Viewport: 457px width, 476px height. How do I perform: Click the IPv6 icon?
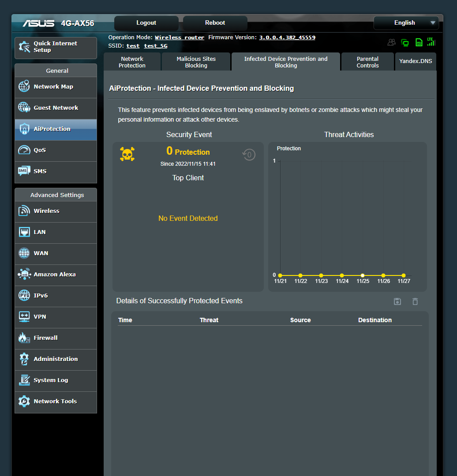24,295
